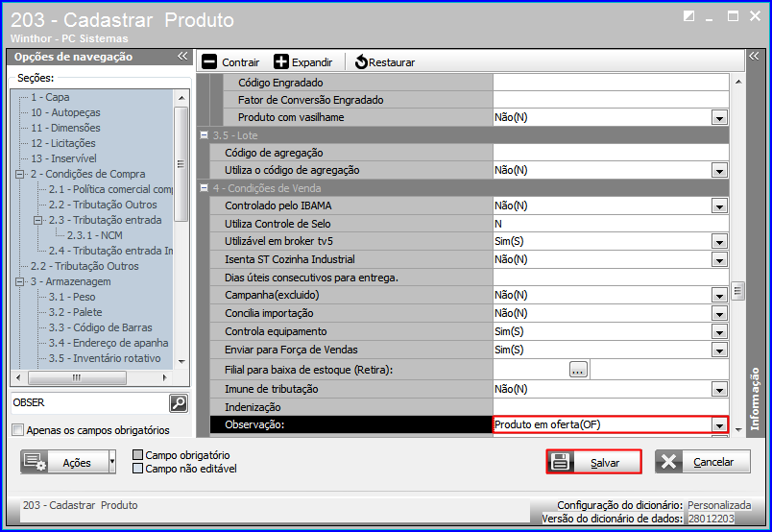The image size is (772, 532).
Task: Click the Contrair toolbar button label
Action: point(240,62)
